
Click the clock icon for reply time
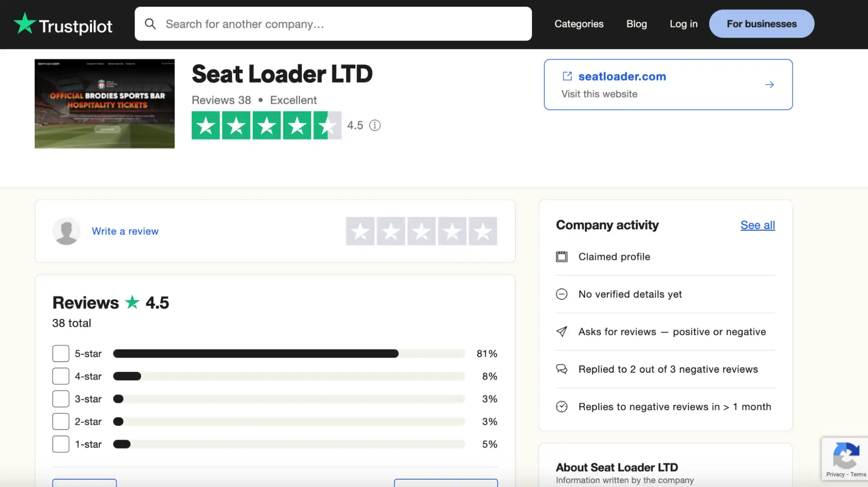click(562, 407)
